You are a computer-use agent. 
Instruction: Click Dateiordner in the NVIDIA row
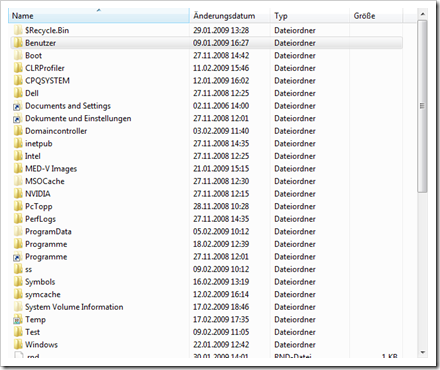pyautogui.click(x=295, y=194)
